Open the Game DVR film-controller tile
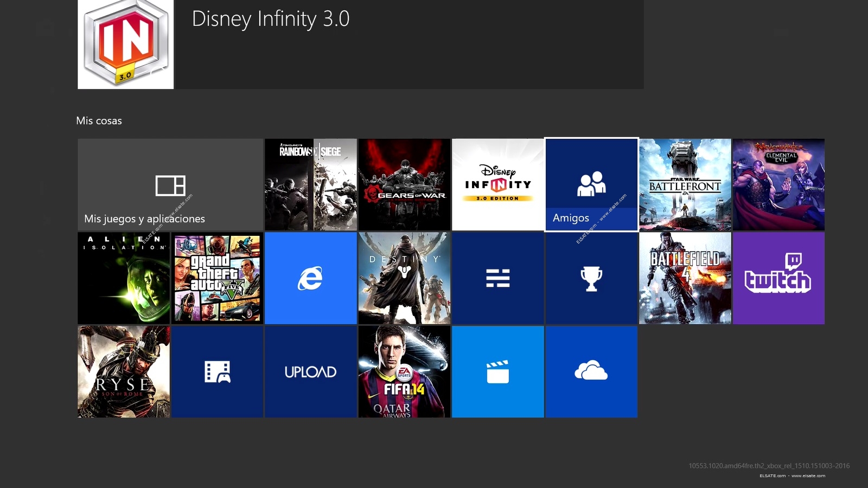868x488 pixels. point(217,371)
